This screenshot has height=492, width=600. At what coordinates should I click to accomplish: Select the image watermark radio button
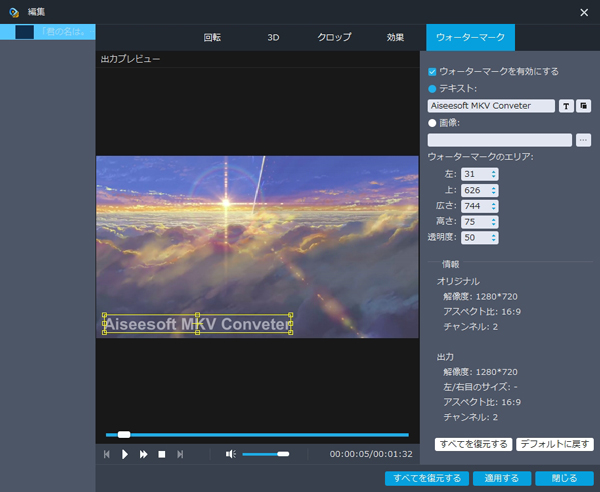432,123
